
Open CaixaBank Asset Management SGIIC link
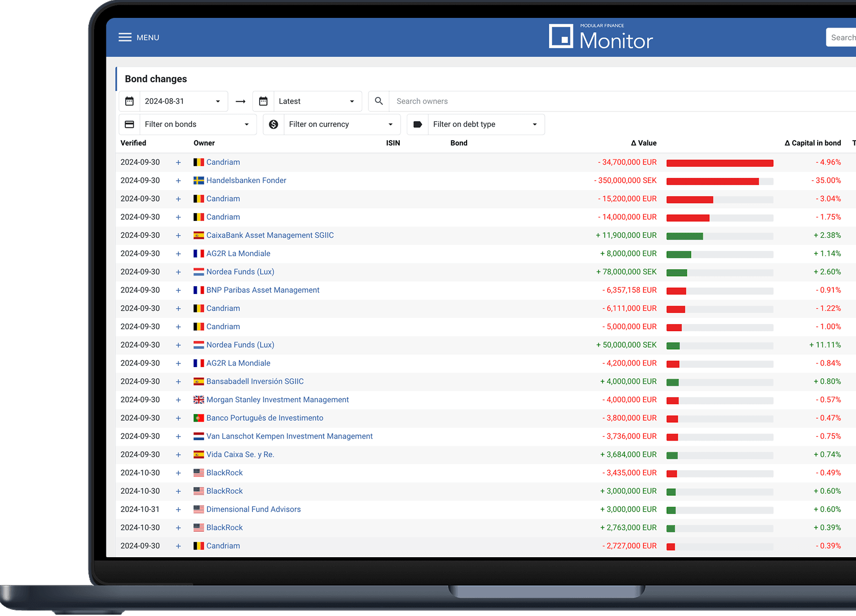[x=270, y=235]
